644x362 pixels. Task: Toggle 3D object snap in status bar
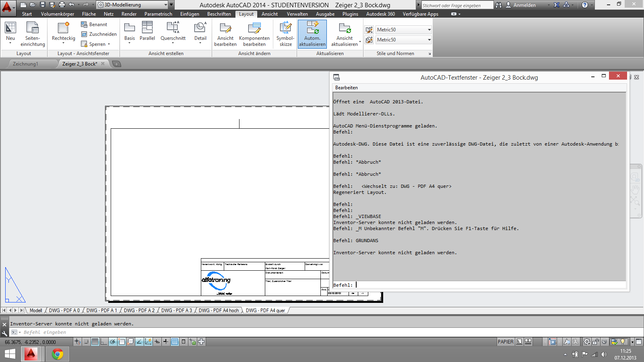(x=130, y=342)
